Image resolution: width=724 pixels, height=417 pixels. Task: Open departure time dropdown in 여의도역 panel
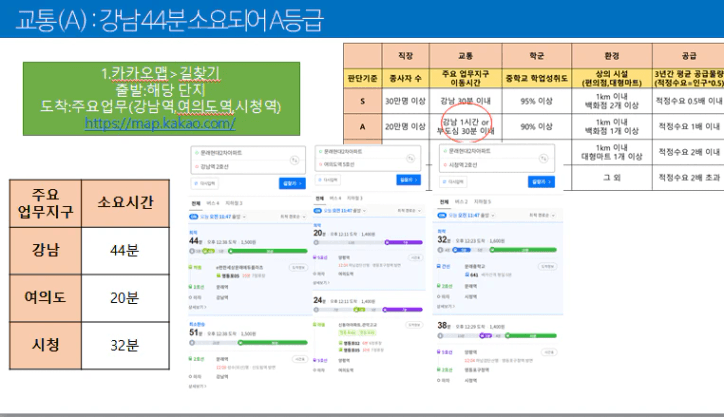pos(345,211)
